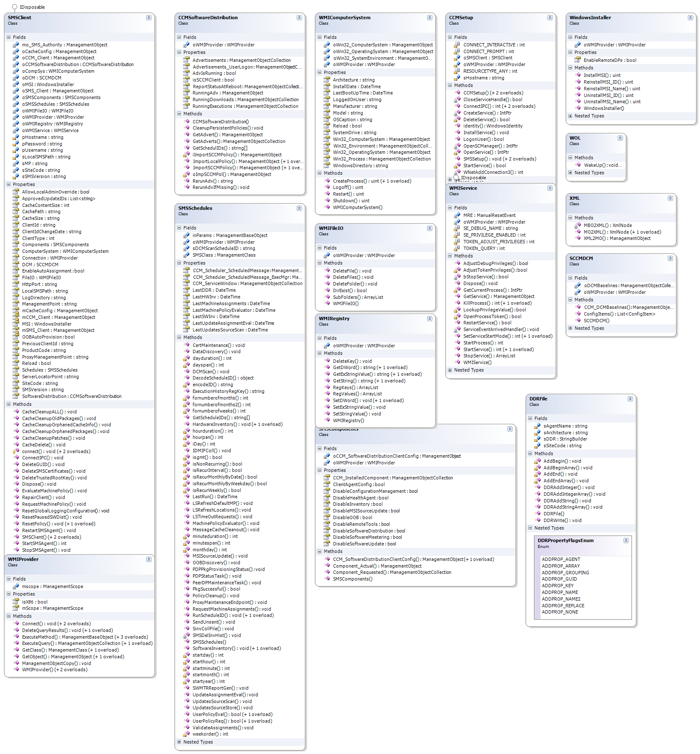Image resolution: width=700 pixels, height=754 pixels.
Task: Collapse the DDRPropertyFlagsEnum box using its chevron
Action: pos(626,540)
